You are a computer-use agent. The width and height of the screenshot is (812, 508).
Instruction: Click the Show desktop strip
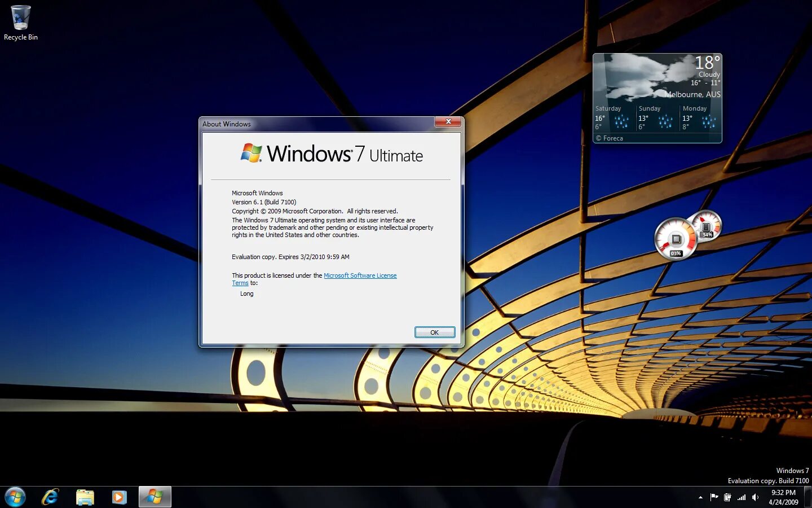pos(808,497)
